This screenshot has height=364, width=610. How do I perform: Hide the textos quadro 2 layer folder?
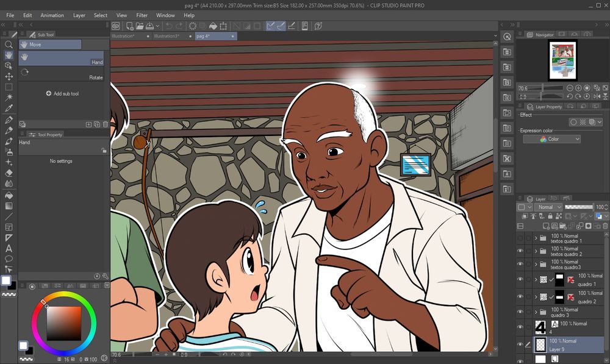[x=520, y=251]
